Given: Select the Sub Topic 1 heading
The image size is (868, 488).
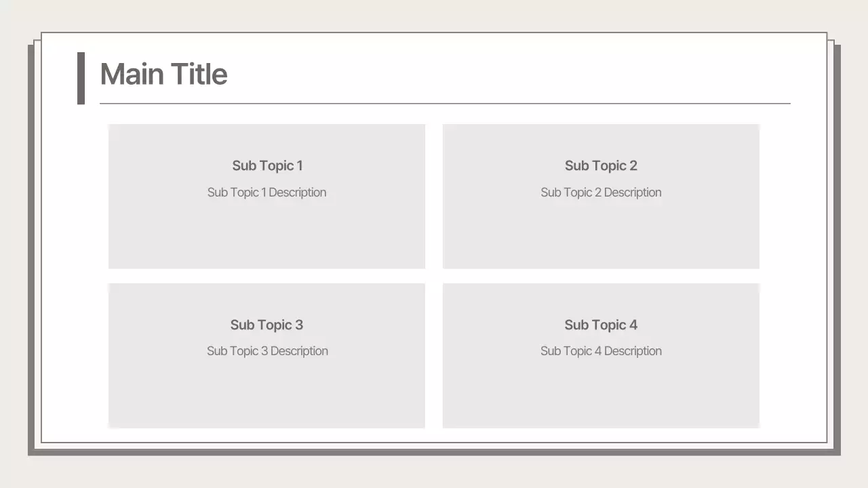Looking at the screenshot, I should 267,165.
